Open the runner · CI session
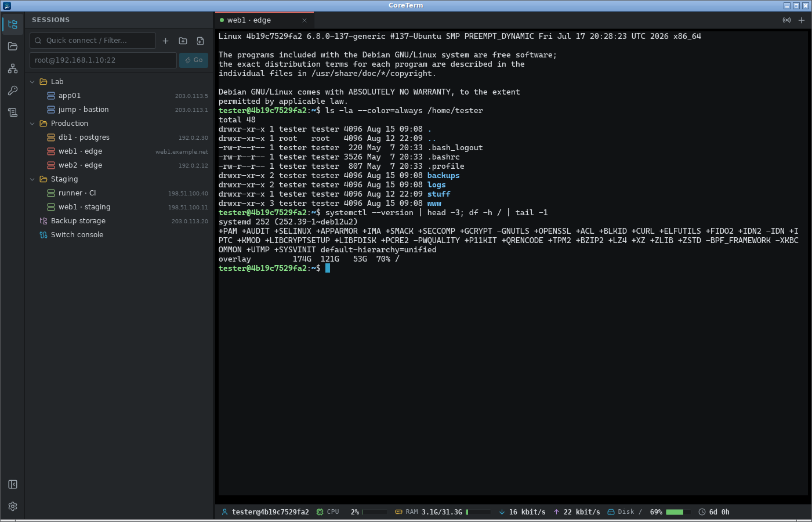812x522 pixels. click(x=119, y=193)
